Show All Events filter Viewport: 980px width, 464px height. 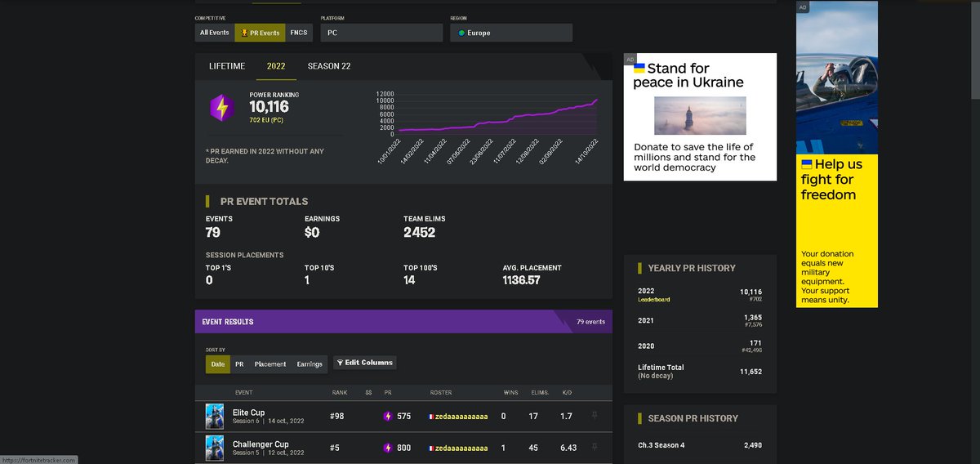[215, 33]
